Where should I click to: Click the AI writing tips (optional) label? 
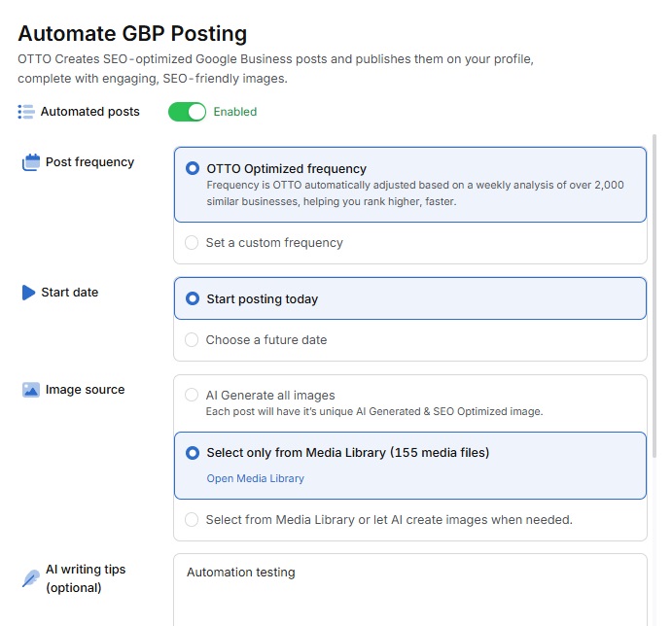pos(86,578)
